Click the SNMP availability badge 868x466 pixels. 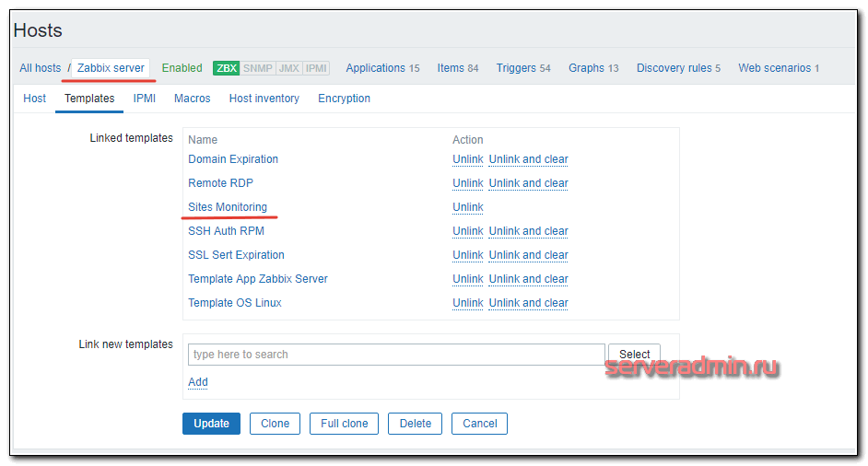pos(257,68)
